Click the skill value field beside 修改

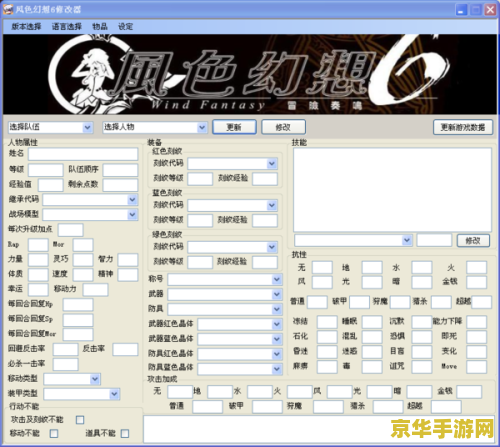click(434, 240)
